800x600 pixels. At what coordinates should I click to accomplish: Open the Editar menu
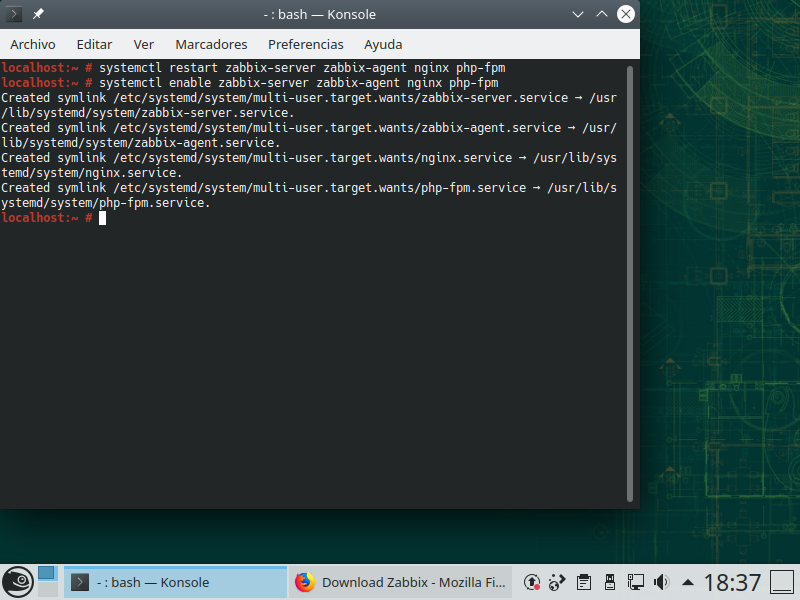94,44
